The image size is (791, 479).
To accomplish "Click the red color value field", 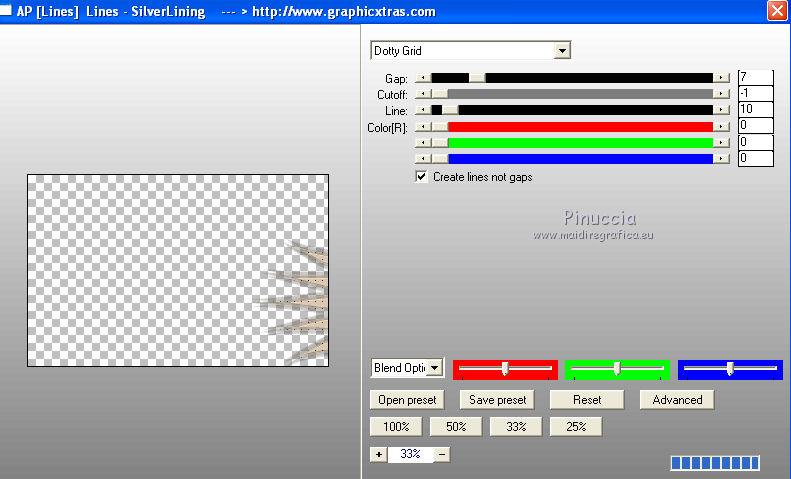I will point(755,126).
